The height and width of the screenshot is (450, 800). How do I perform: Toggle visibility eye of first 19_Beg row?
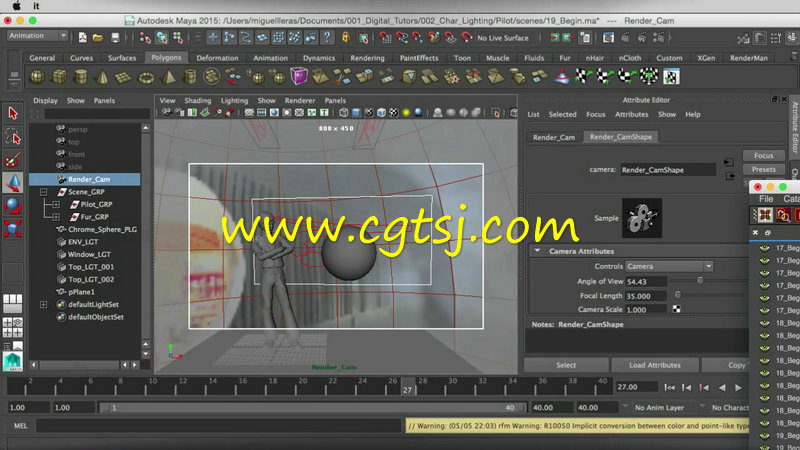pyautogui.click(x=764, y=436)
